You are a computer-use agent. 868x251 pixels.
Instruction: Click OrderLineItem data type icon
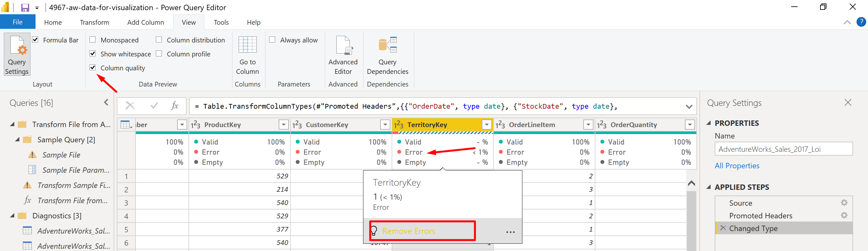[500, 125]
